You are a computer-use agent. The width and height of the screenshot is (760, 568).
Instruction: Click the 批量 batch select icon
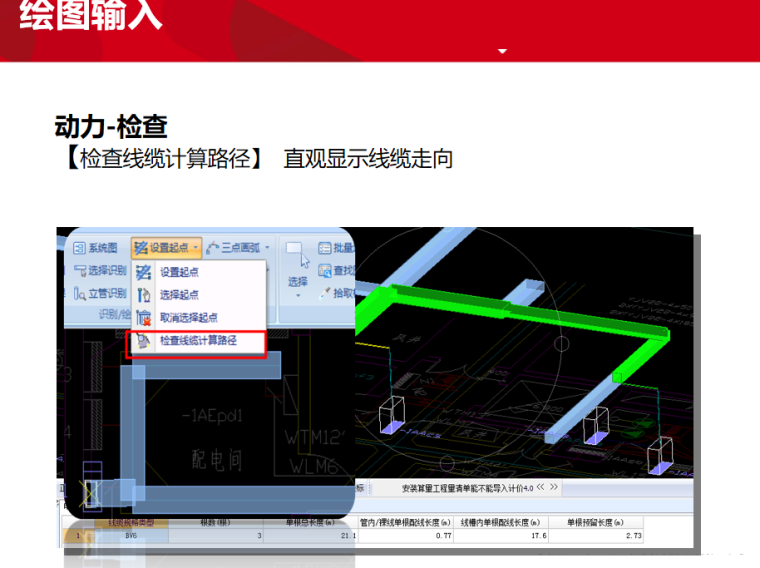(x=336, y=248)
